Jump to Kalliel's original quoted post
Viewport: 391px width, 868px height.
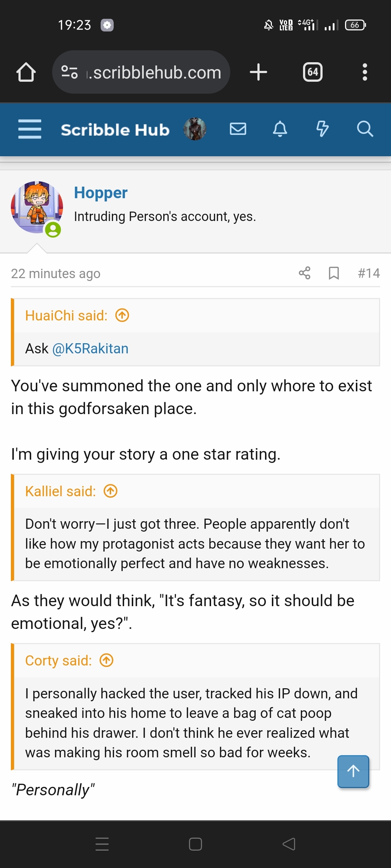[x=110, y=491]
